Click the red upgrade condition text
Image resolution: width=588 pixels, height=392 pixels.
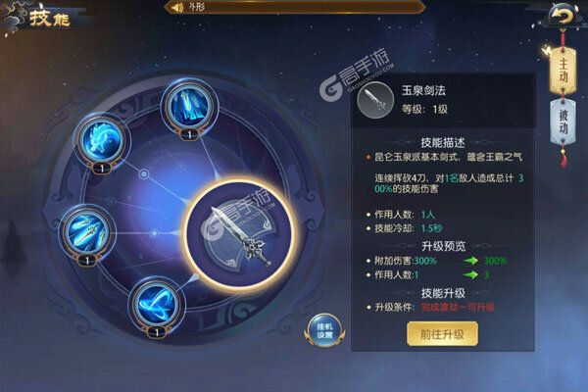(458, 307)
